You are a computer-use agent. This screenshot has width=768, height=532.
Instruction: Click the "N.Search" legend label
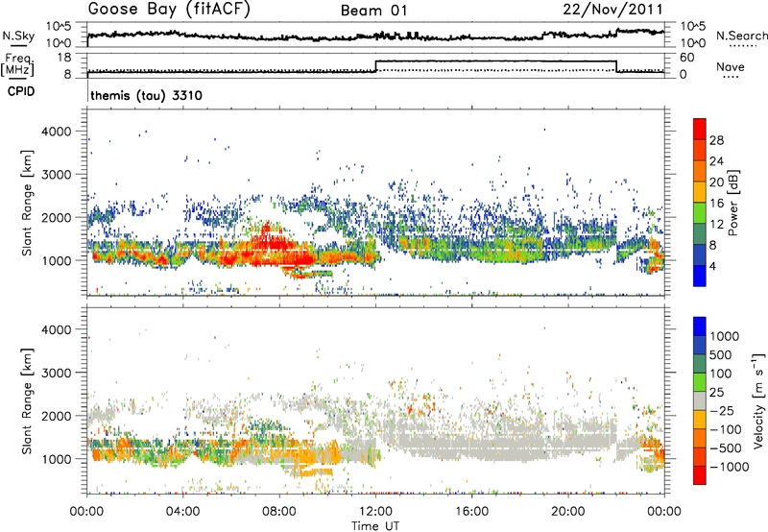741,36
